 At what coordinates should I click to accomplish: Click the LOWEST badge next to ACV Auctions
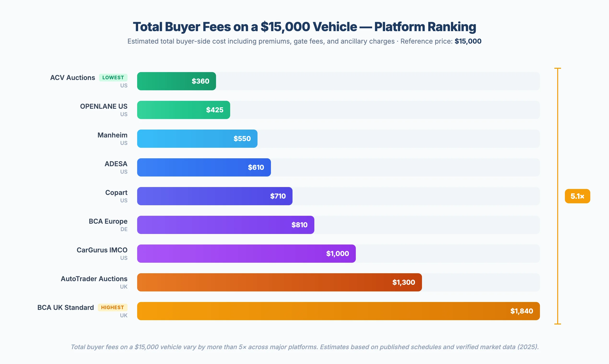click(x=113, y=78)
